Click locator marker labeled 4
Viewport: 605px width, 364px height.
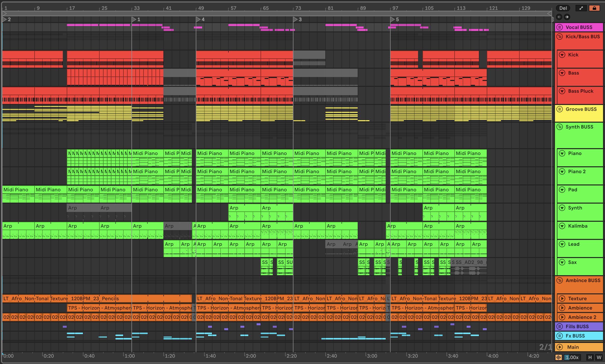click(198, 19)
